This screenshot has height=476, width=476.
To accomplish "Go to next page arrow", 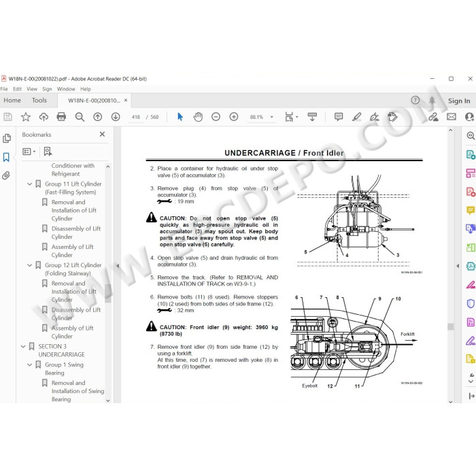I will click(x=116, y=117).
